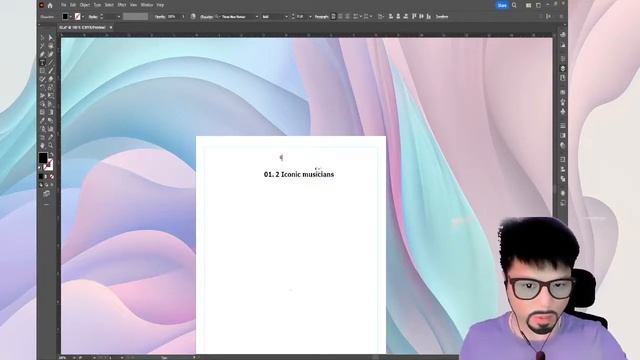Select the Scale tool
Viewport: 640px width, 360px height.
[51, 87]
